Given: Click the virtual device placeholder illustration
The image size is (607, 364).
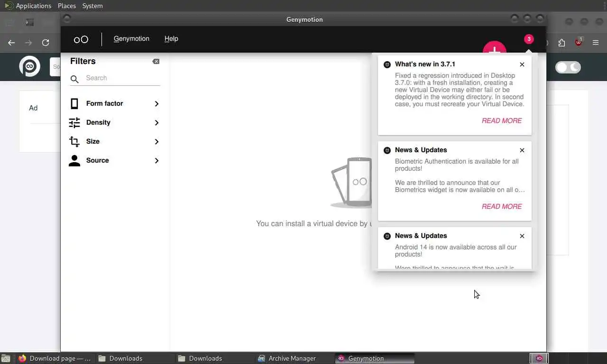Looking at the screenshot, I should (x=351, y=183).
